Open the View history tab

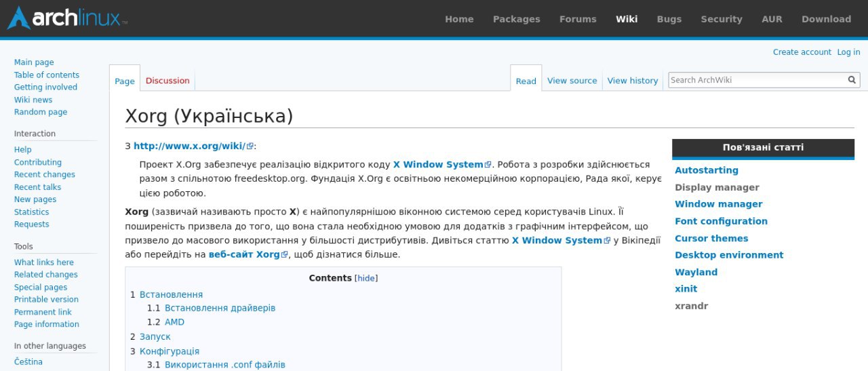pos(633,81)
